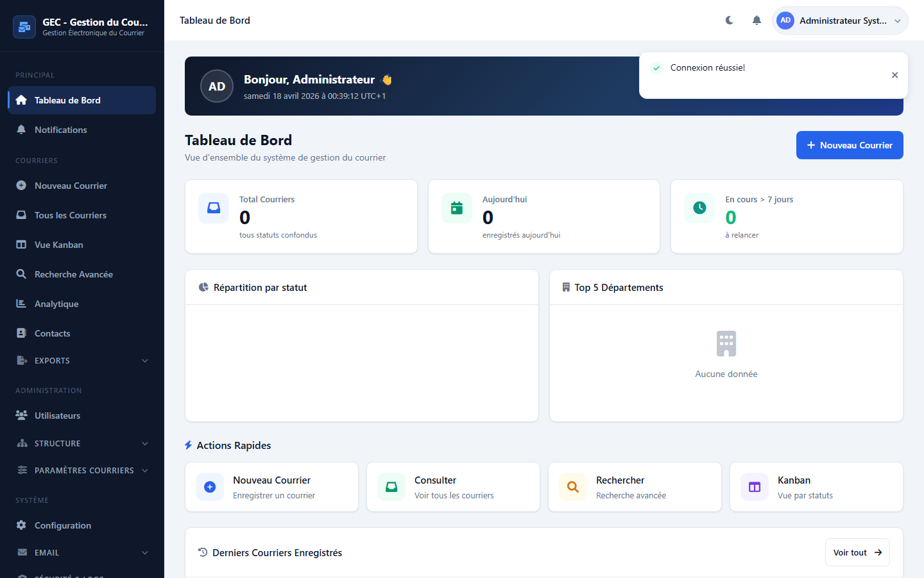Click the AD avatar in welcome banner
The width and height of the screenshot is (924, 578).
click(217, 86)
